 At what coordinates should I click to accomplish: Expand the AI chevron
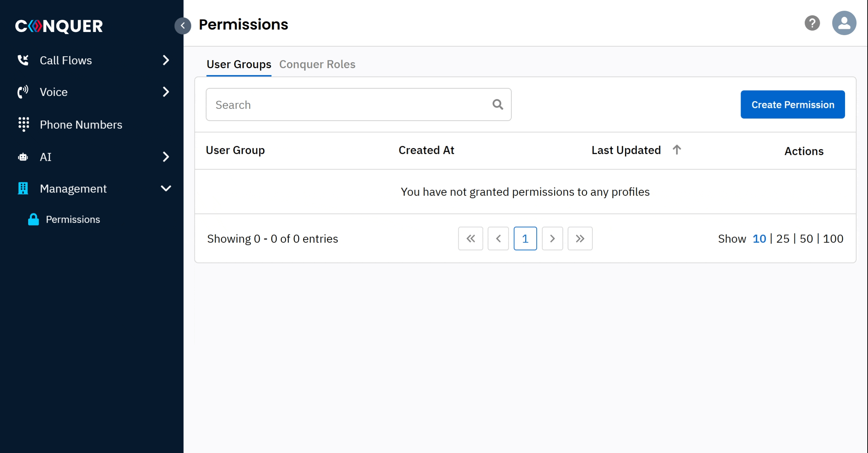[x=166, y=157]
